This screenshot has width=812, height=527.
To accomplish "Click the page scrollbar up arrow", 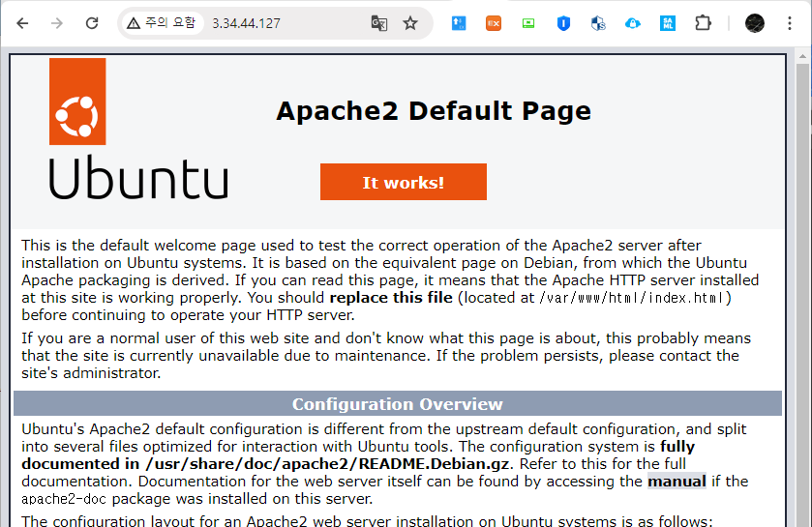I will pos(802,56).
